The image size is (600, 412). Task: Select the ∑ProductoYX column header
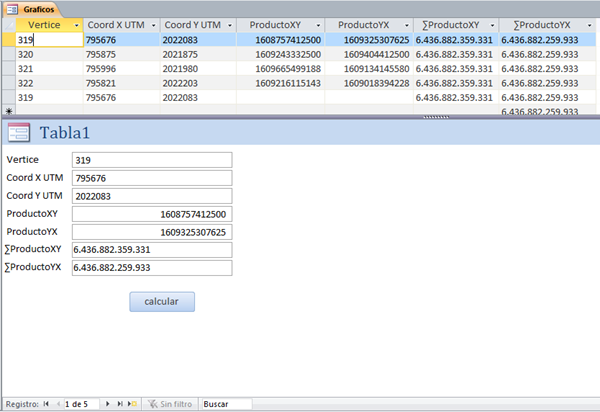point(541,24)
